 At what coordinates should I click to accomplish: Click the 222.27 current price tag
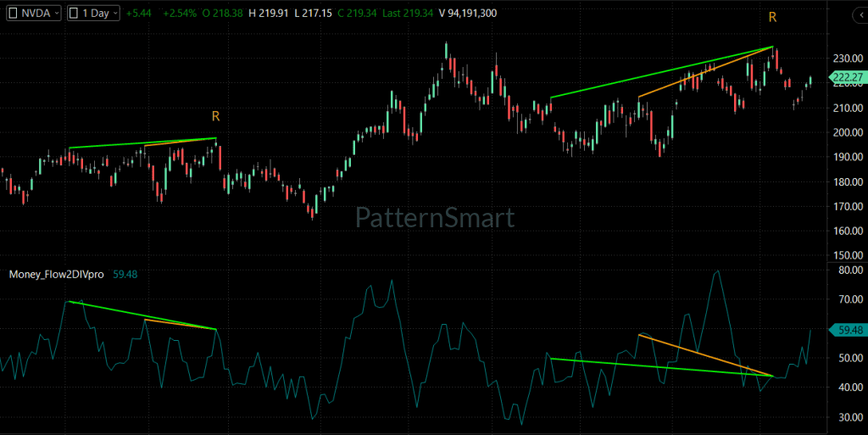[847, 77]
